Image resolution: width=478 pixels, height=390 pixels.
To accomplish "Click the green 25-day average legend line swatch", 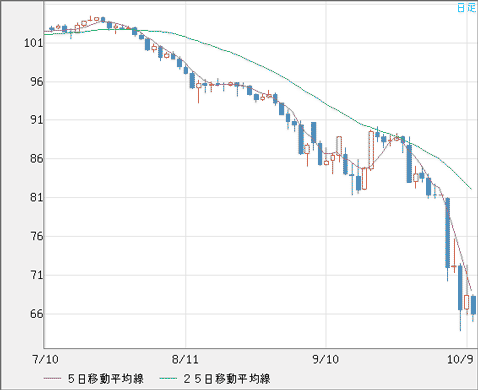I will coord(168,378).
